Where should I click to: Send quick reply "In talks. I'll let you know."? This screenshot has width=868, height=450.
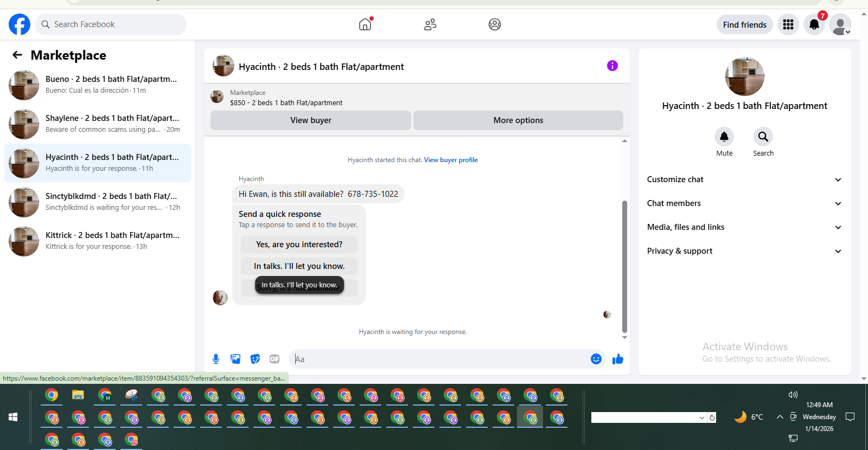click(299, 266)
